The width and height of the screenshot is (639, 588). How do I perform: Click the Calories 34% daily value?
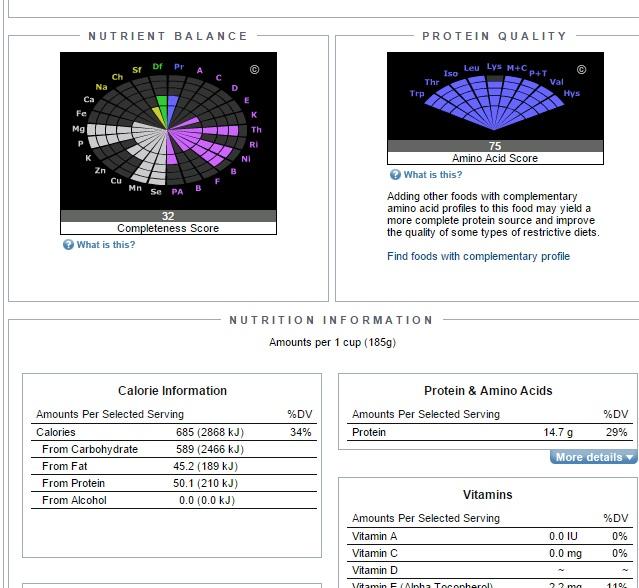(301, 432)
